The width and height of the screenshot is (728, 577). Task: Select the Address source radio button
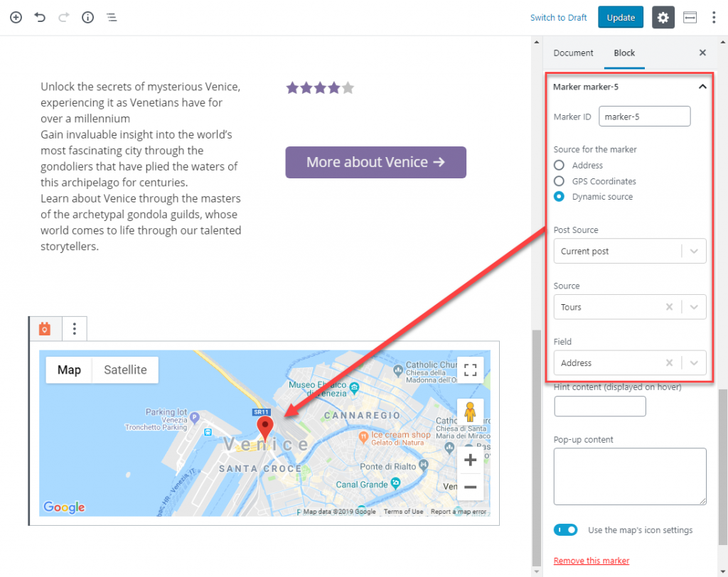[x=560, y=165]
